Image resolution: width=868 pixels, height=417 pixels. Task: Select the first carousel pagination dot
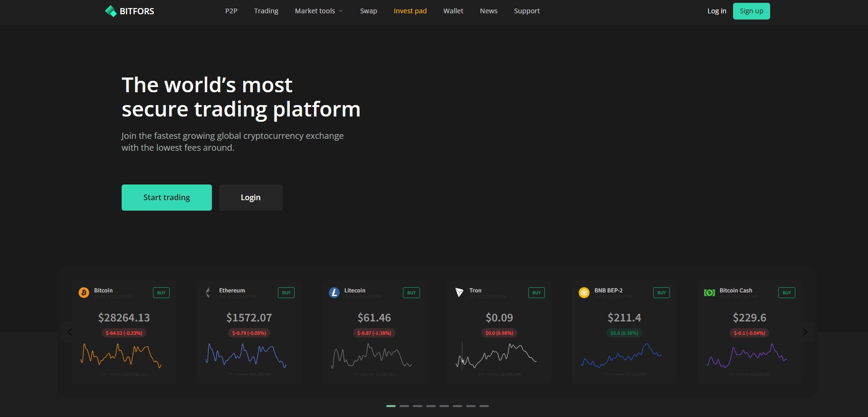click(391, 406)
